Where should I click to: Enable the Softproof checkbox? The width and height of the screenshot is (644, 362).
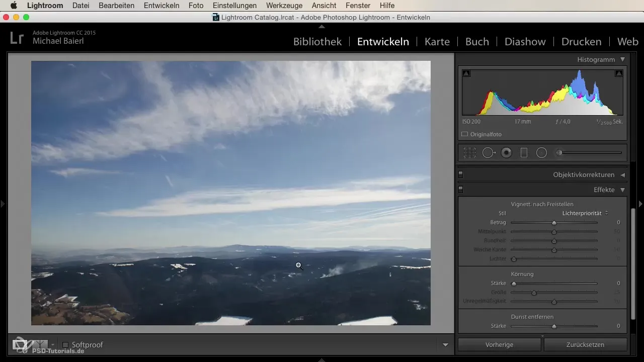click(x=65, y=345)
